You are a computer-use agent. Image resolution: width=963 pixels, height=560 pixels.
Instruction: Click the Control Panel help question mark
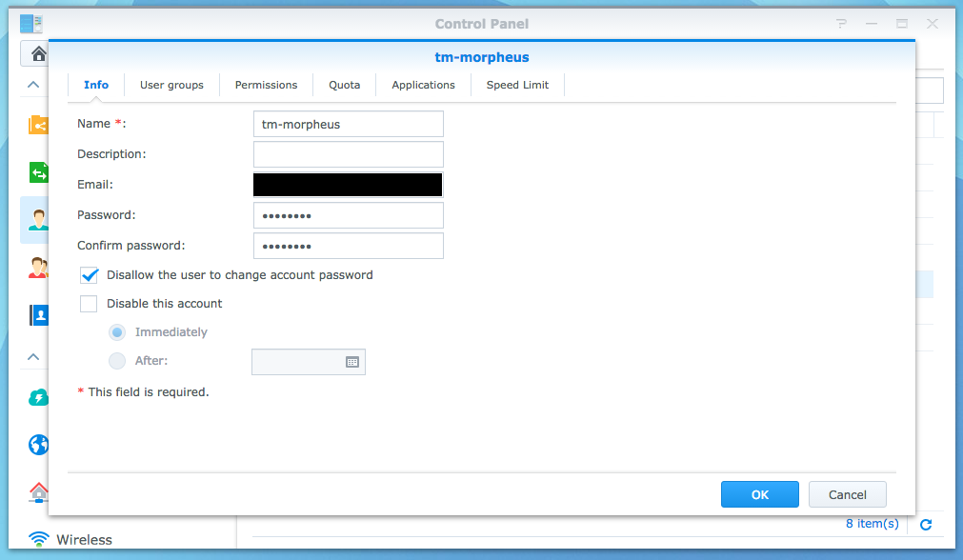[841, 24]
